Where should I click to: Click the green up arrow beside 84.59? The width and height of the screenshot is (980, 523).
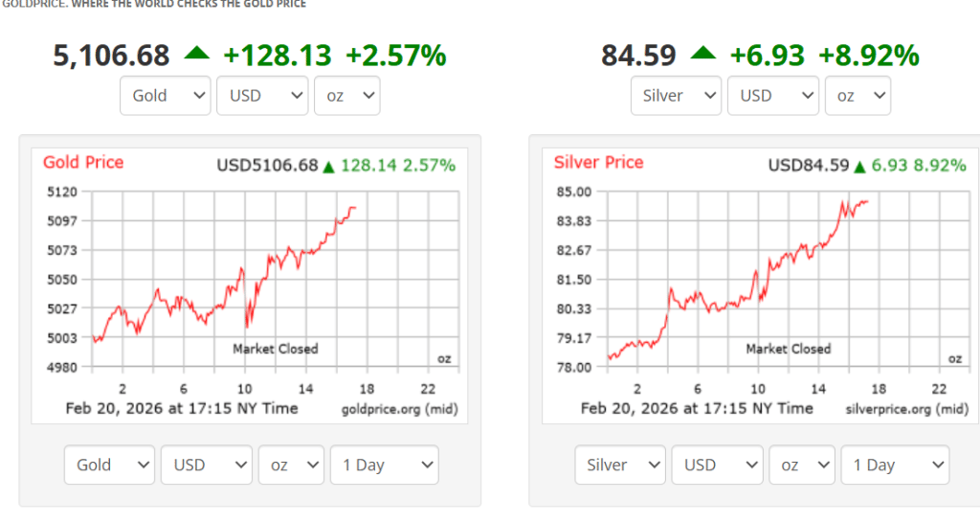tap(702, 55)
